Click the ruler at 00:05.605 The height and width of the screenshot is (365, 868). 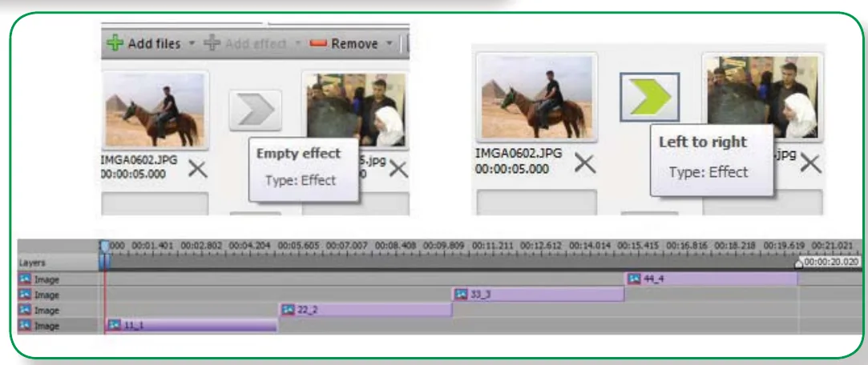[x=298, y=245]
